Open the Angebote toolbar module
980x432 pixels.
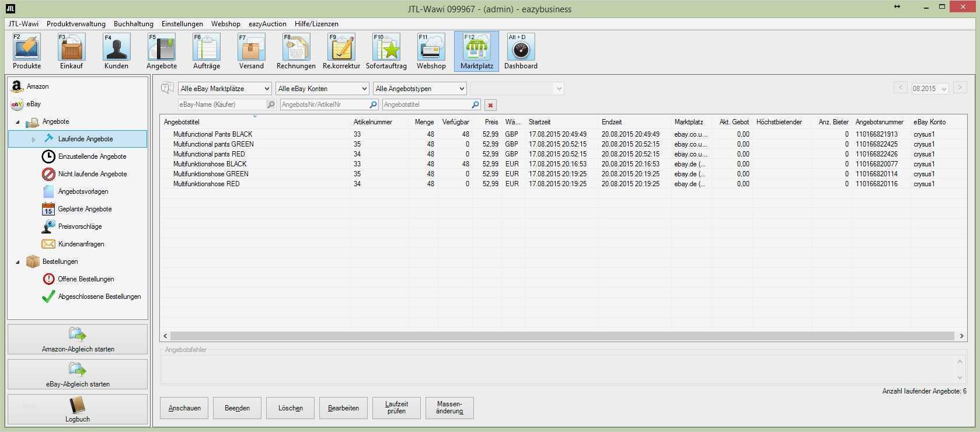162,51
